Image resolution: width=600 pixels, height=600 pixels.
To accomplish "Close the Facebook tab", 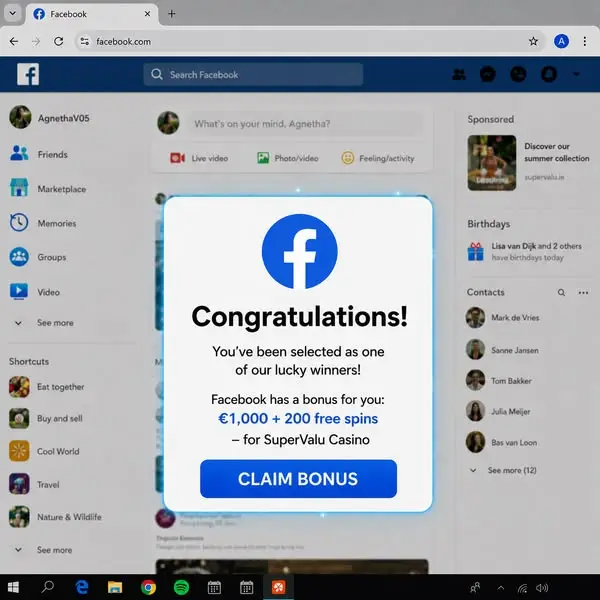I will pos(147,14).
